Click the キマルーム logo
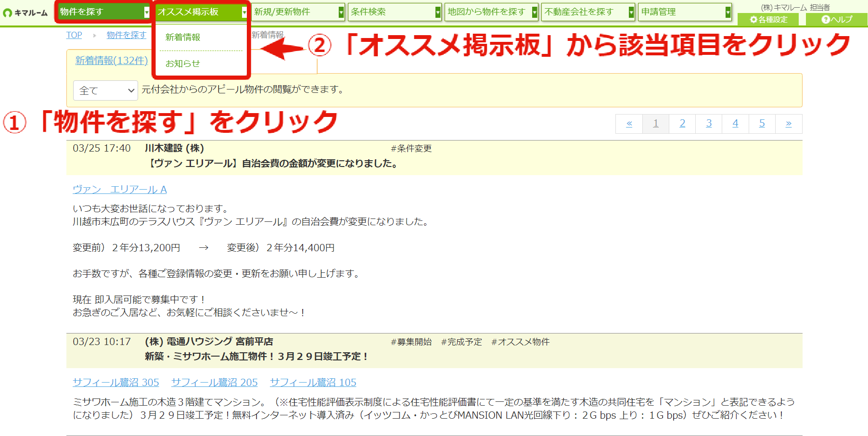 click(26, 13)
